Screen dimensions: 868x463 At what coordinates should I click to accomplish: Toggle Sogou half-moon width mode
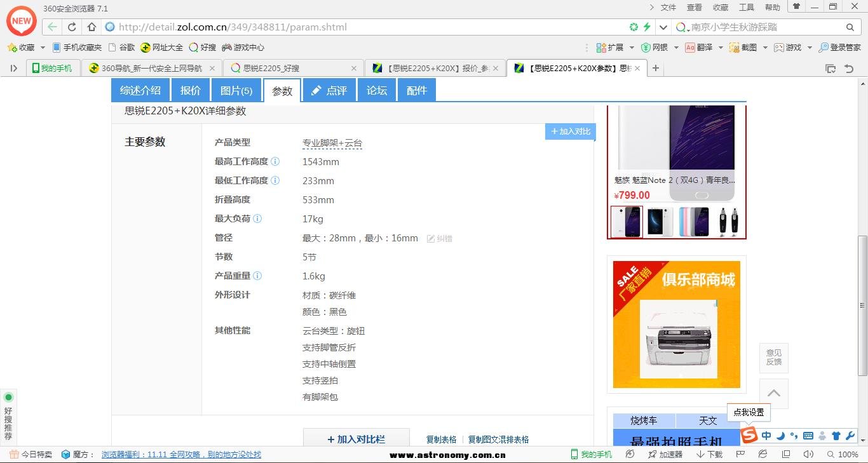[780, 436]
